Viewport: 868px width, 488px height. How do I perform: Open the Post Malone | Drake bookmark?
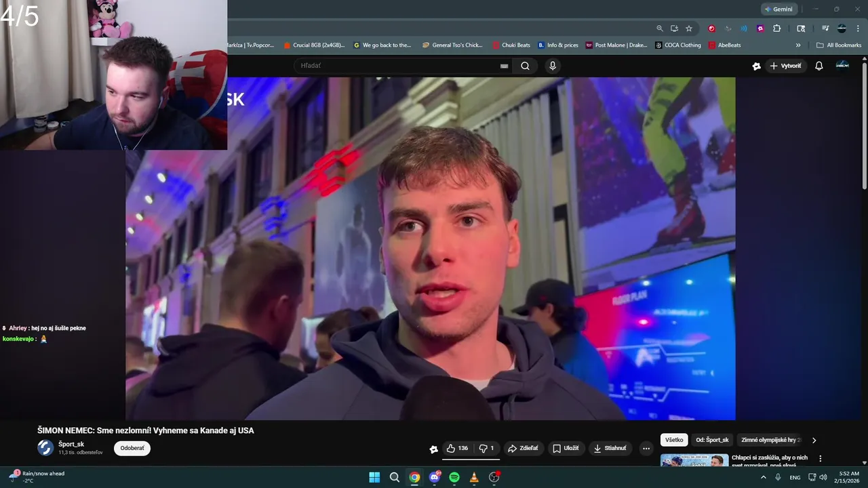tap(616, 45)
